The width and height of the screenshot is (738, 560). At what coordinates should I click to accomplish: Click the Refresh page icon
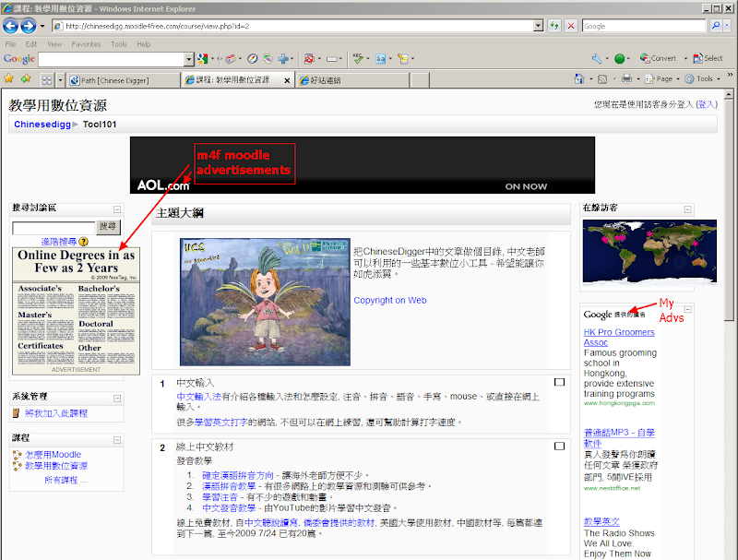point(554,26)
